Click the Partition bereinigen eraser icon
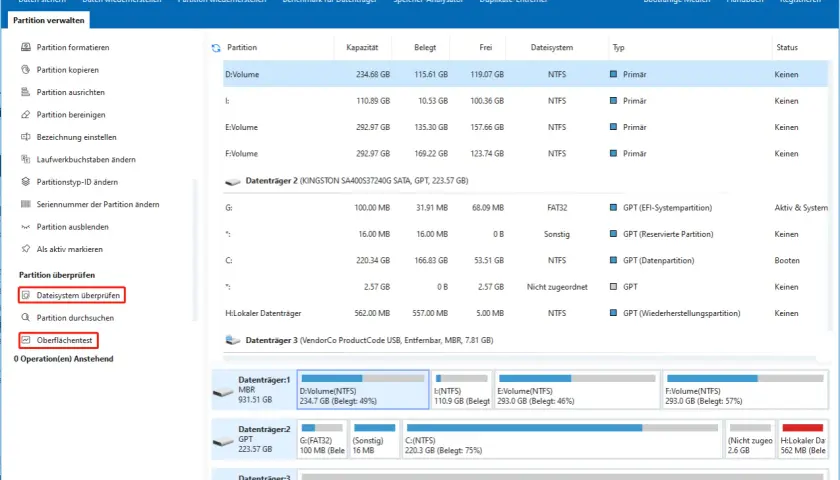This screenshot has width=840, height=480. [26, 115]
